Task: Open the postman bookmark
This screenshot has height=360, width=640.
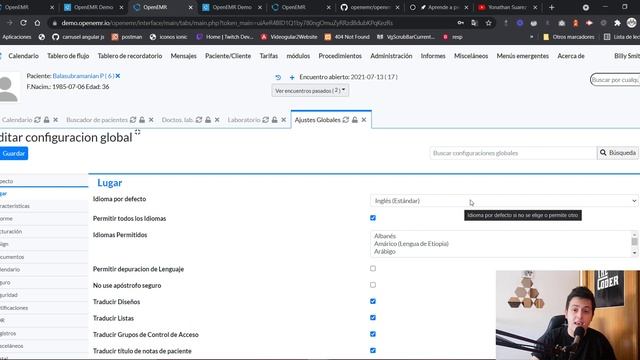Action: click(127, 37)
